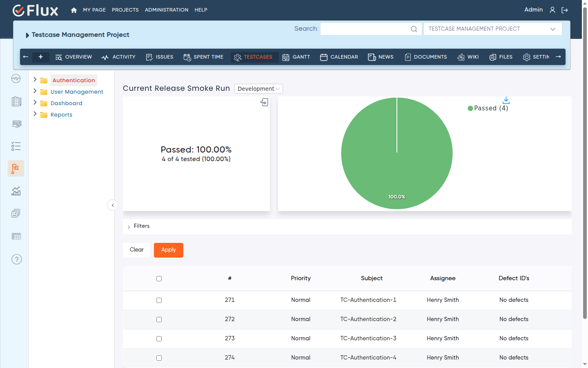The height and width of the screenshot is (368, 588).
Task: Open the Gantt tab
Action: tap(296, 57)
